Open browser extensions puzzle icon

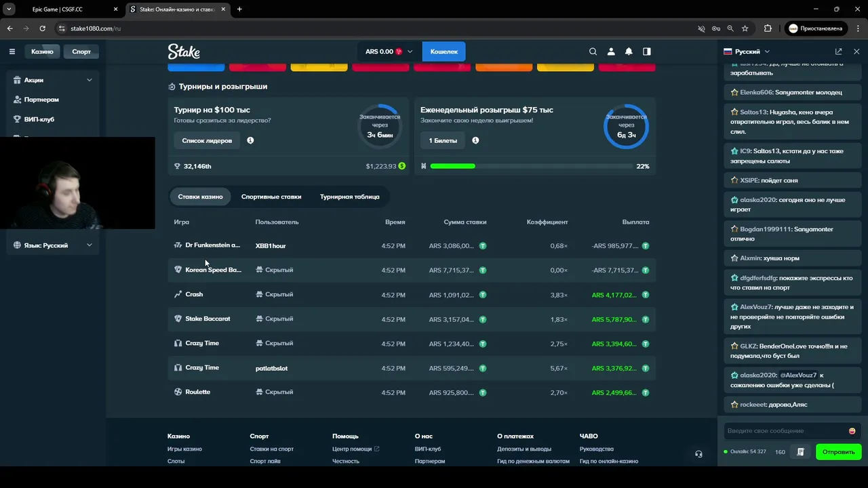(768, 28)
